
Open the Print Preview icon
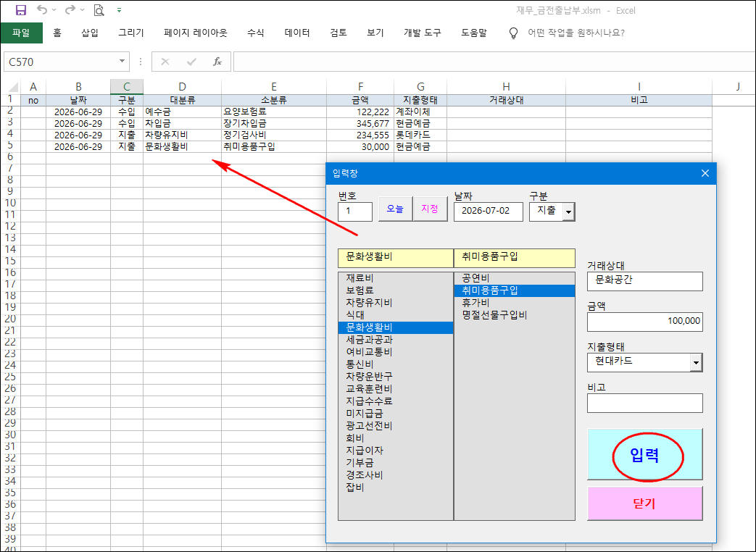[x=99, y=10]
